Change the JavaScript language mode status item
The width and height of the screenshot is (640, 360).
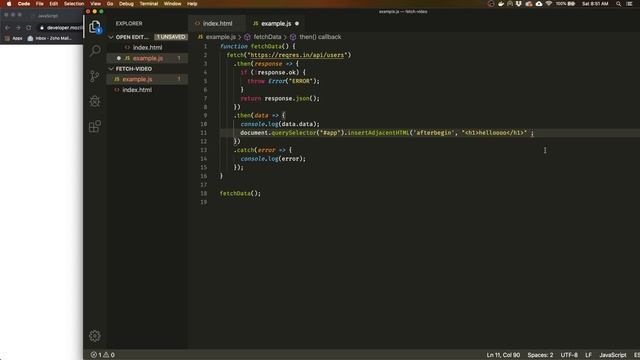coord(612,355)
